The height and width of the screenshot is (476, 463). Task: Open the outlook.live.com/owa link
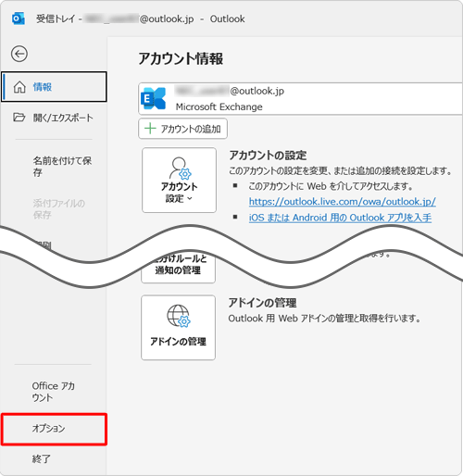343,202
